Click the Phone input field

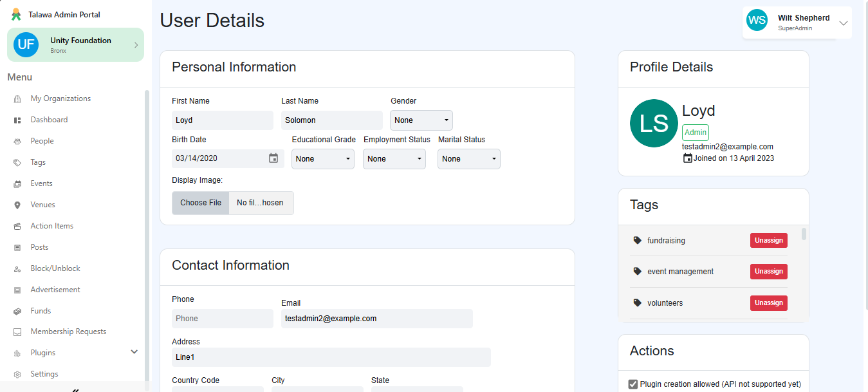[x=222, y=319]
